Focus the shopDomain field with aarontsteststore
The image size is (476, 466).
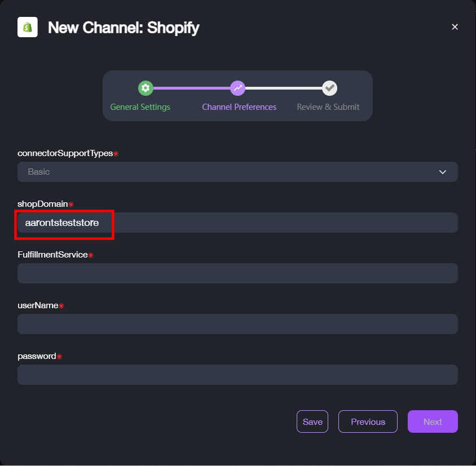[x=237, y=223]
